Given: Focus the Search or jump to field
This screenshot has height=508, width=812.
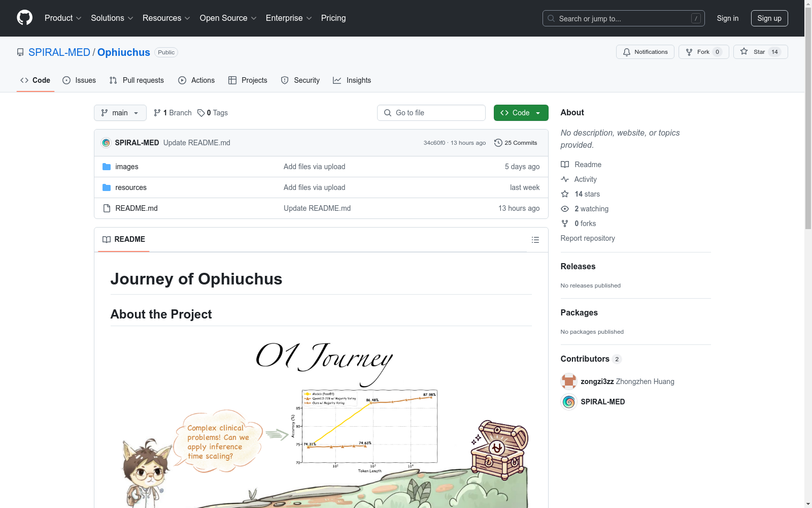Looking at the screenshot, I should pos(624,18).
